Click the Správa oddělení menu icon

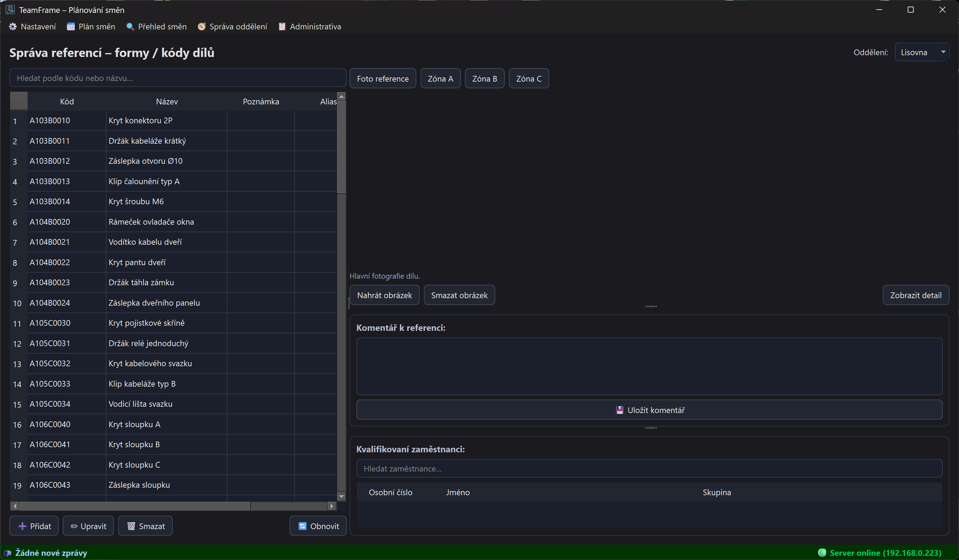(x=202, y=27)
